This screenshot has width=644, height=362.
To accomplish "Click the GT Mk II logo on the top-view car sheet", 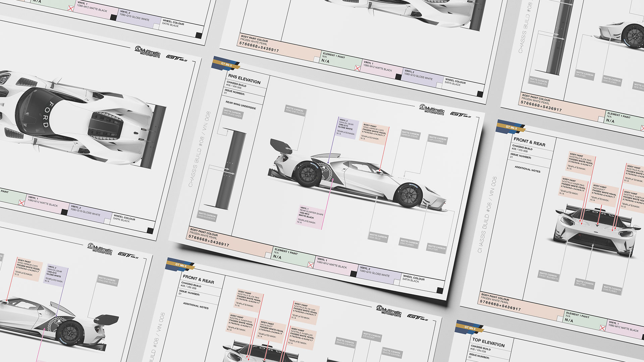I will 176,58.
